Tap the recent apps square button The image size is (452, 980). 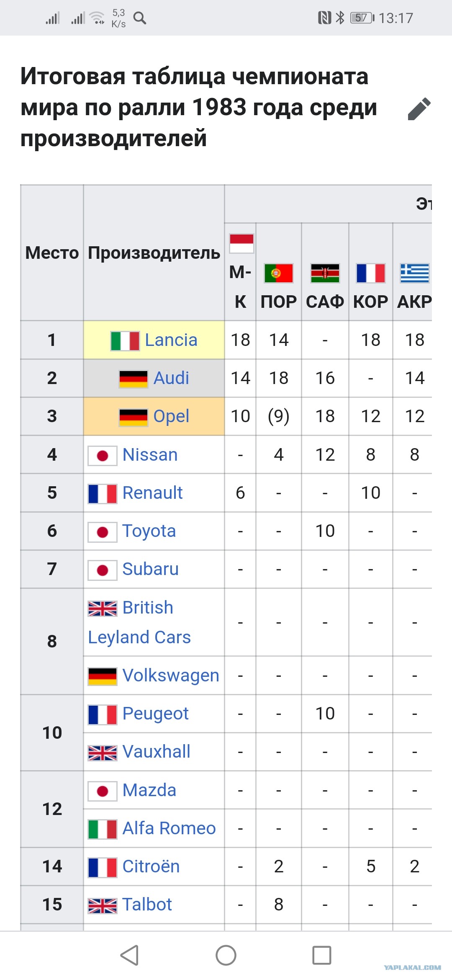click(322, 955)
